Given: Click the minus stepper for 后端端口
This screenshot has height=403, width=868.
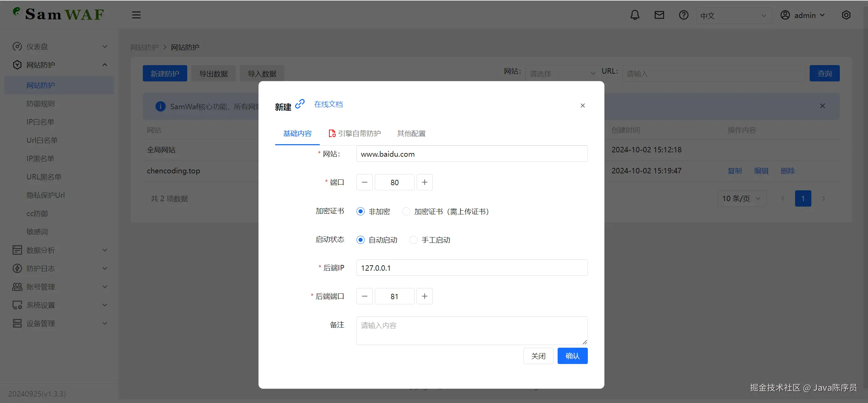Looking at the screenshot, I should (x=365, y=296).
